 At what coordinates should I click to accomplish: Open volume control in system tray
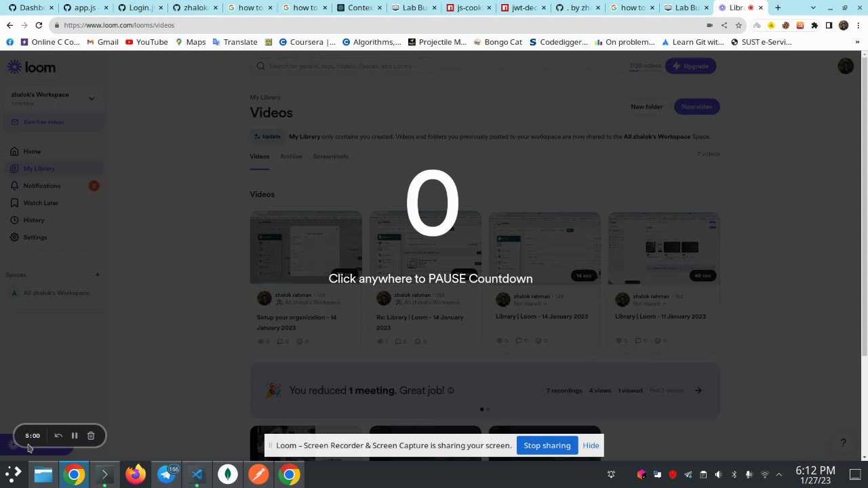pyautogui.click(x=718, y=474)
